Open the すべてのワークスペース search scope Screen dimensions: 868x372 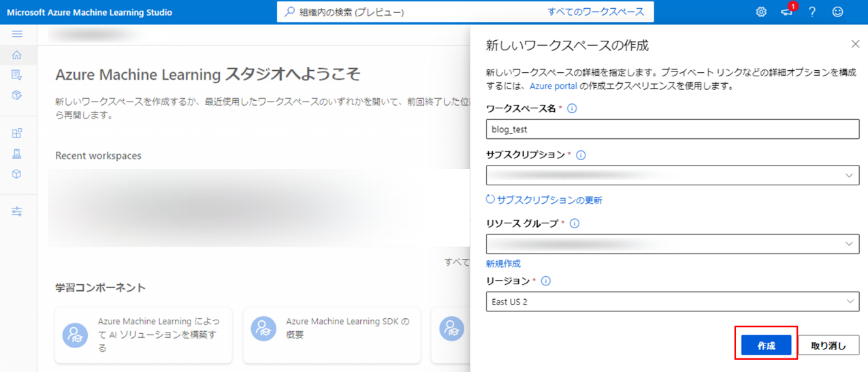596,12
